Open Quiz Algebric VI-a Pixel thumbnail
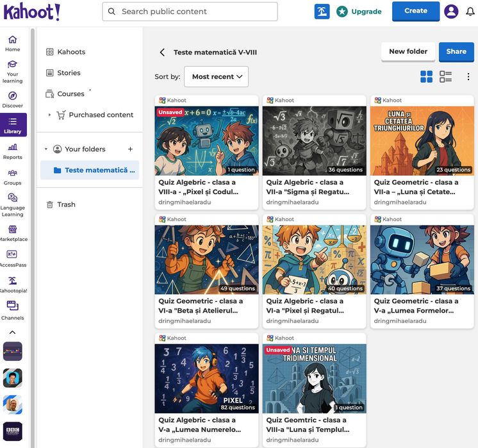This screenshot has width=478, height=448. [x=315, y=260]
